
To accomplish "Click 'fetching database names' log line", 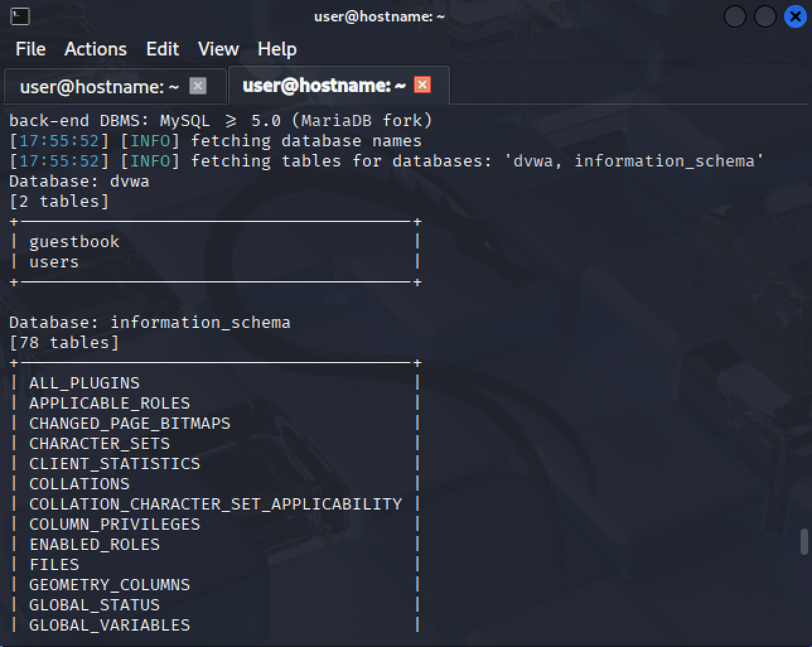I will pyautogui.click(x=216, y=141).
